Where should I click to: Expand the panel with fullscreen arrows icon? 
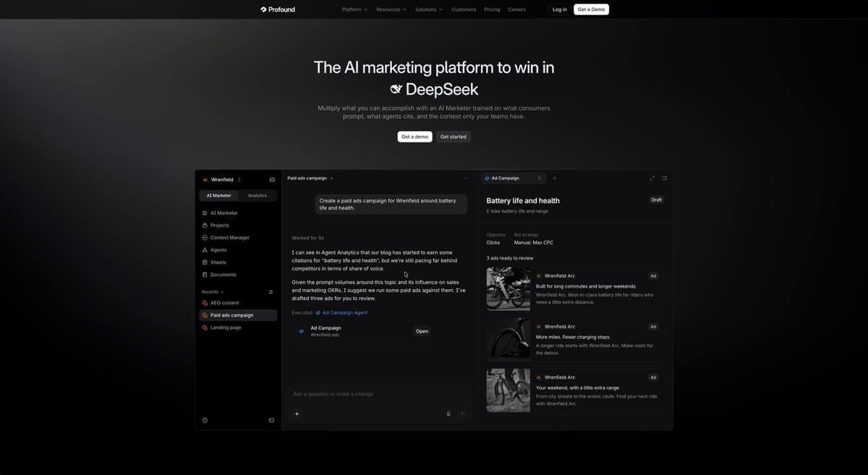click(652, 178)
